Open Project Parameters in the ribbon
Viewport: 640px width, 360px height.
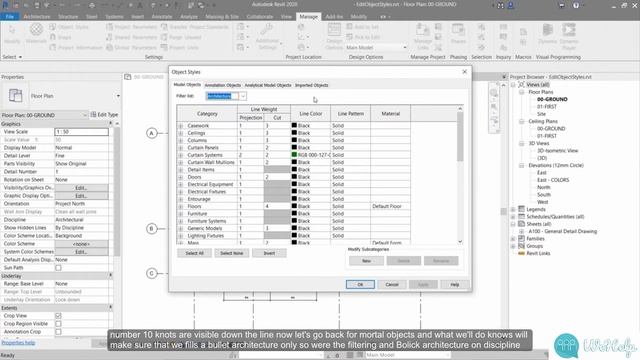click(x=131, y=27)
